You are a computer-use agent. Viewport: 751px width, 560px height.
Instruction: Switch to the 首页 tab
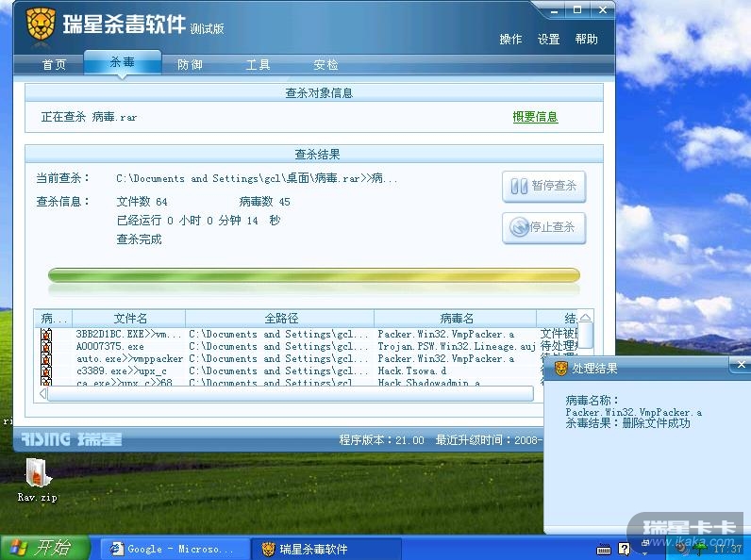[x=54, y=65]
